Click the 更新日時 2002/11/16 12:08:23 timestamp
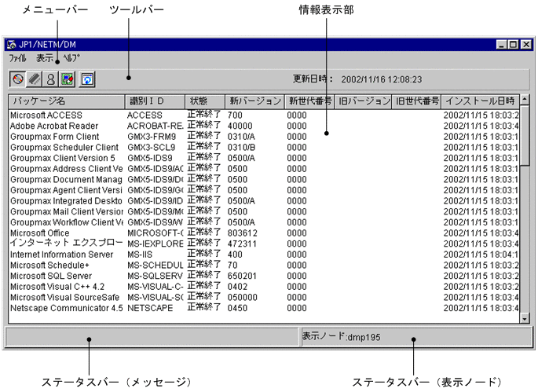The width and height of the screenshot is (538, 392). (357, 79)
